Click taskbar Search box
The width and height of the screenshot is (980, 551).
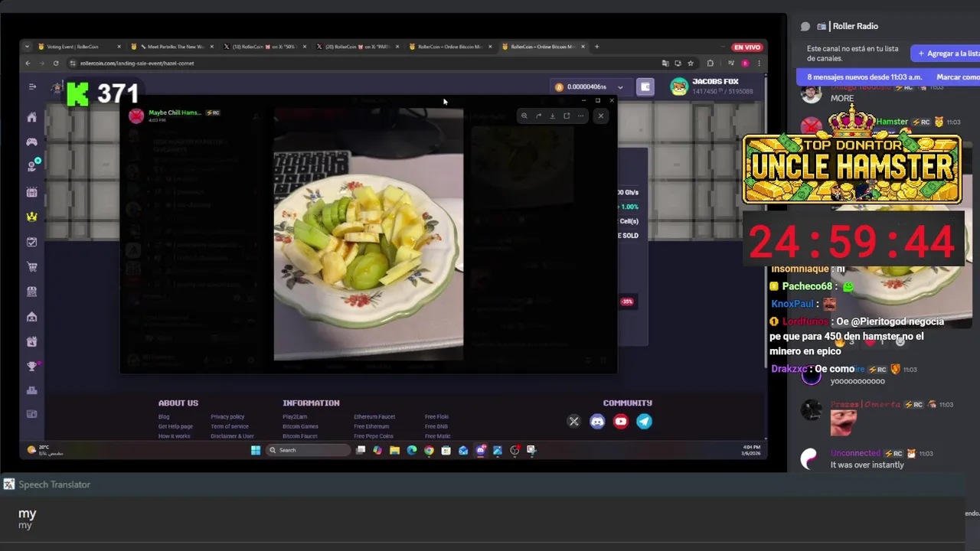[309, 450]
